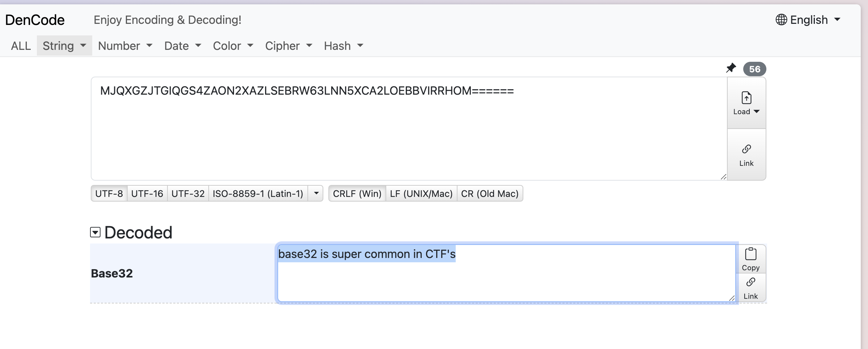Select CRLF (Win) line ending
Screen dimensions: 868x349
tap(357, 194)
